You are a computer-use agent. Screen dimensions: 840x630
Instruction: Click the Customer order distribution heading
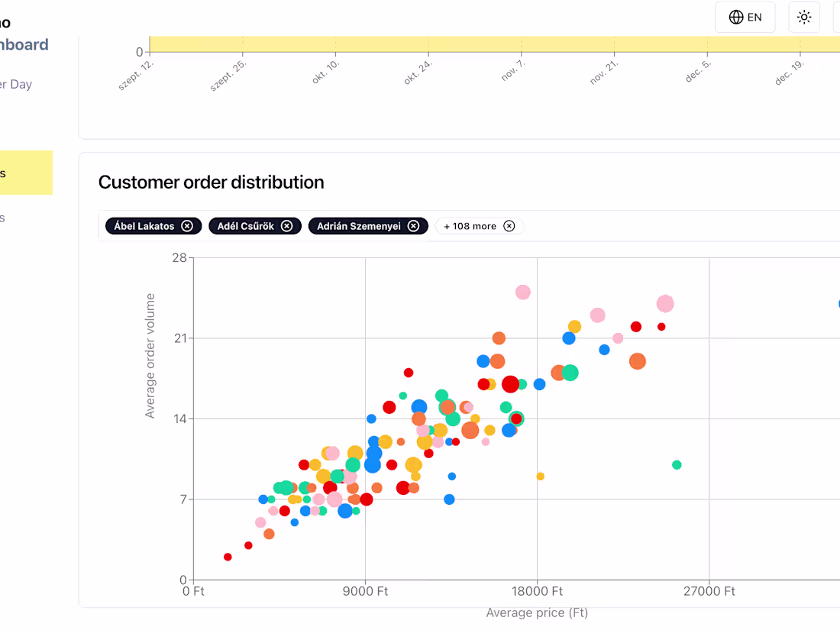tap(211, 183)
